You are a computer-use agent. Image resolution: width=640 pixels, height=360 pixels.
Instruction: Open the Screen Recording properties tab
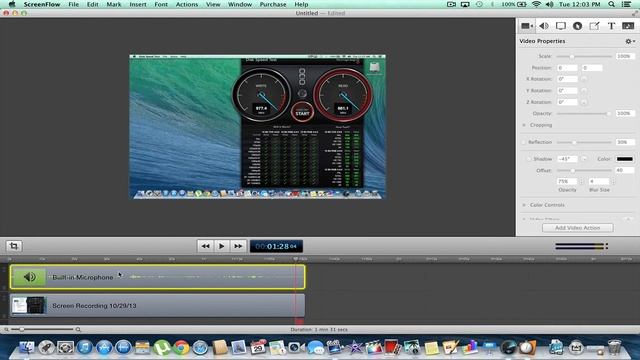(x=561, y=26)
